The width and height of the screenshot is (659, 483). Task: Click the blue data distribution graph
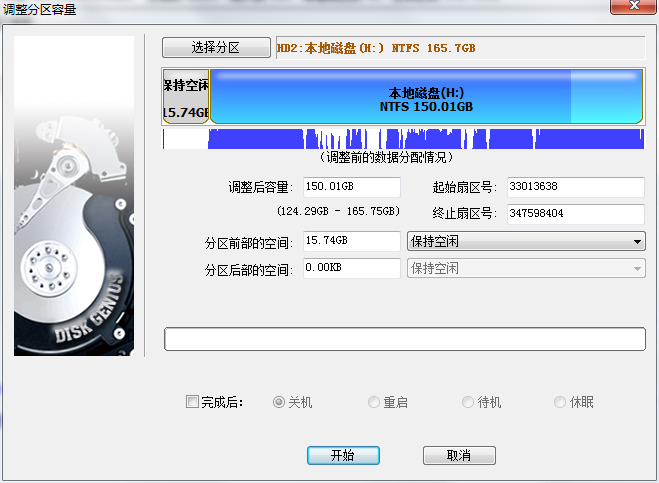coord(425,140)
